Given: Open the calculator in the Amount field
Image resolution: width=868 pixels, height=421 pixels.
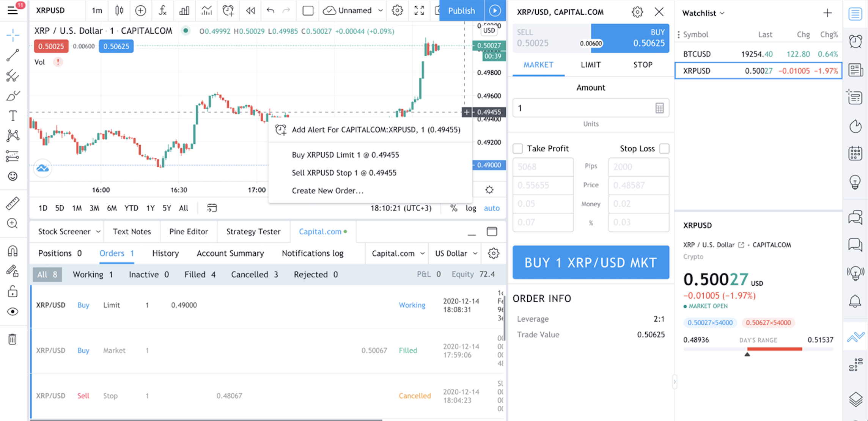Looking at the screenshot, I should coord(659,108).
